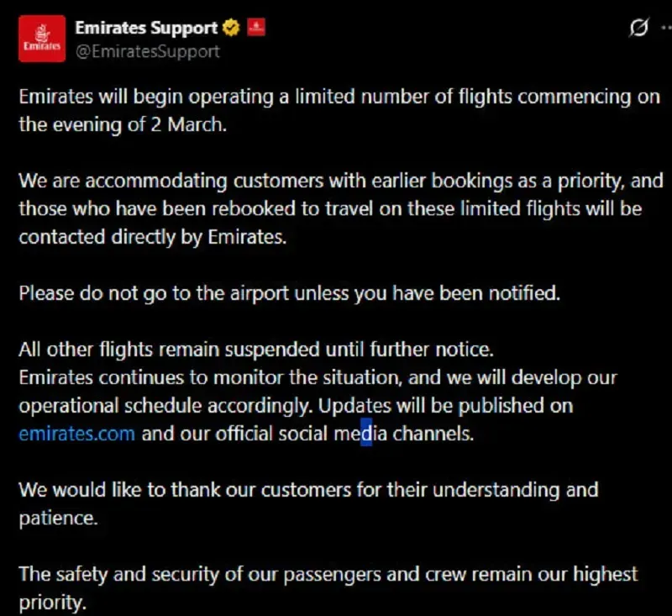Open the @EmiratesSupport handle
The width and height of the screenshot is (672, 616).
pos(147,51)
